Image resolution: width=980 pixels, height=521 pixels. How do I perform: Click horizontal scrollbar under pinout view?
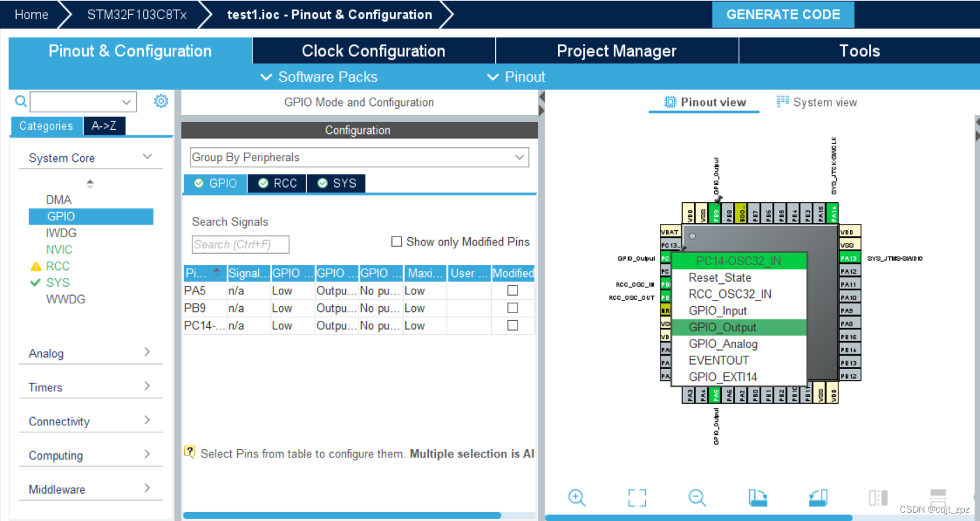click(698, 518)
